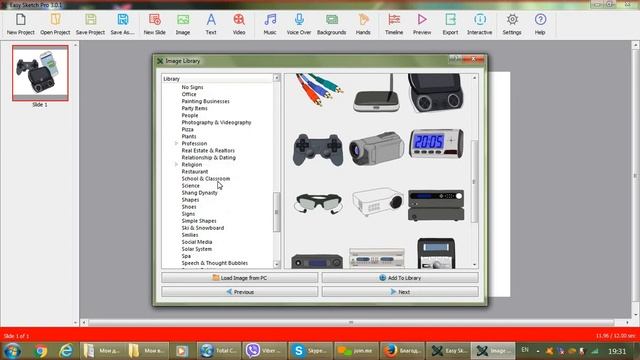The image size is (640, 360).
Task: Open Relationship & Dating category
Action: [209, 158]
